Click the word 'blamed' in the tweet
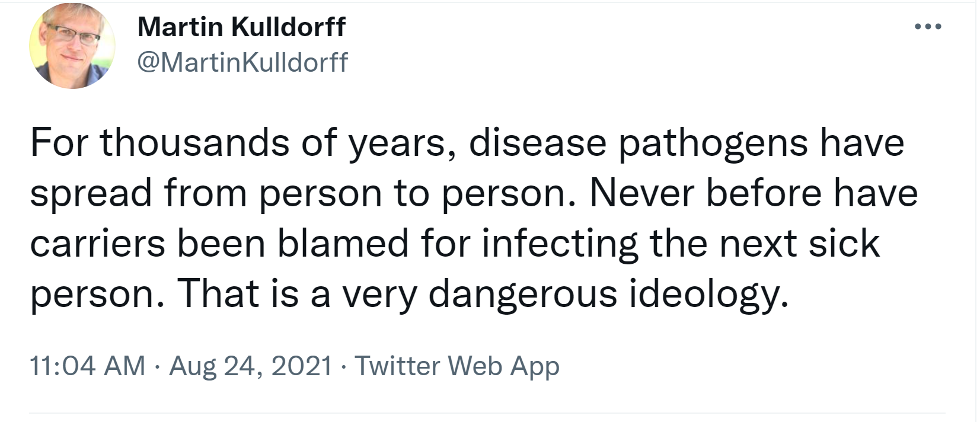Screen dimensions: 980x422 pos(343,244)
